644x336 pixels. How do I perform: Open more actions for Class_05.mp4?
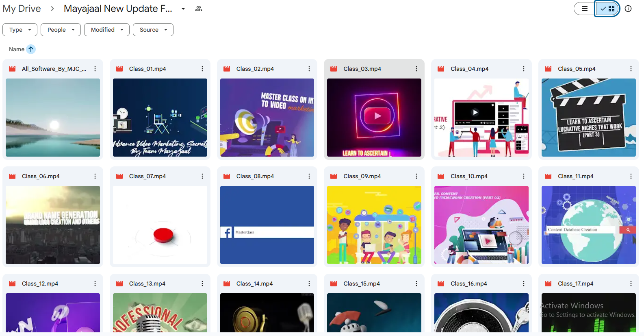[x=631, y=69]
